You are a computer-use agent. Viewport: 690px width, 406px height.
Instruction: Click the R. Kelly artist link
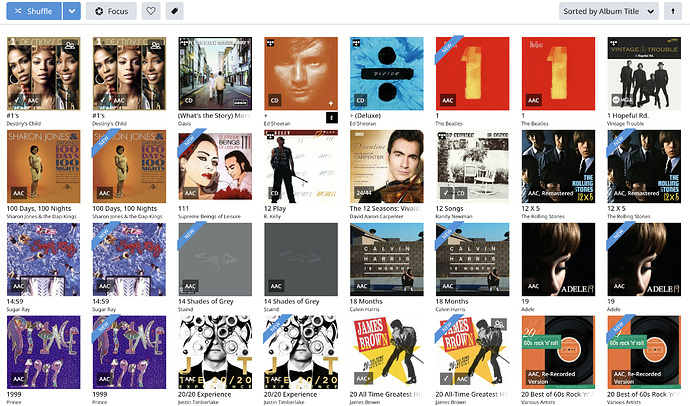pyautogui.click(x=272, y=216)
